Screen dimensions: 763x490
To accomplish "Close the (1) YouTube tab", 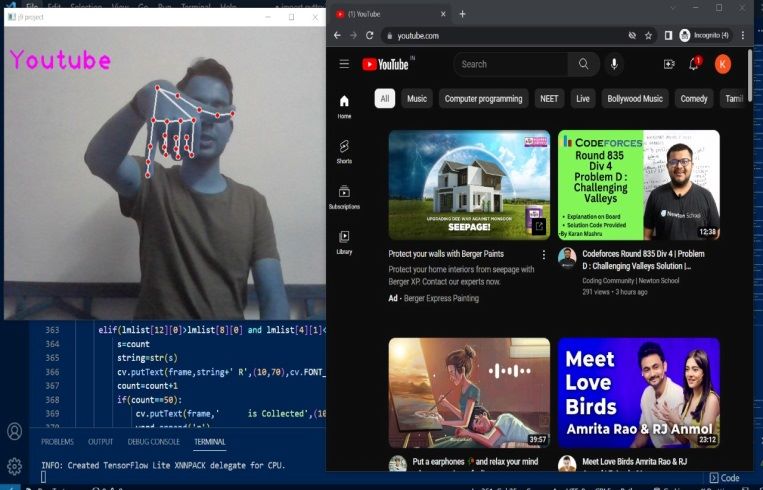I will point(443,14).
